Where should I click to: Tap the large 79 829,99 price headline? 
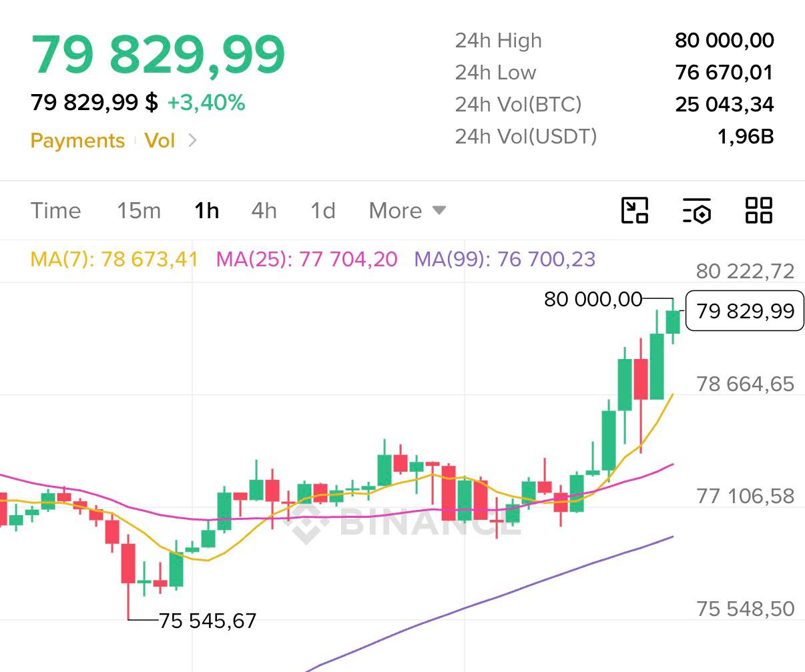[158, 55]
